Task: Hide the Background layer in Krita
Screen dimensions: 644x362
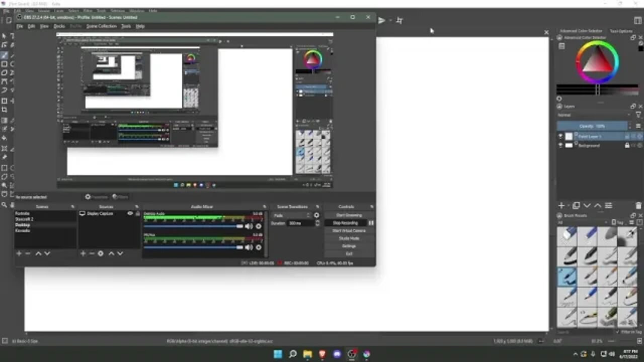Action: [560, 145]
